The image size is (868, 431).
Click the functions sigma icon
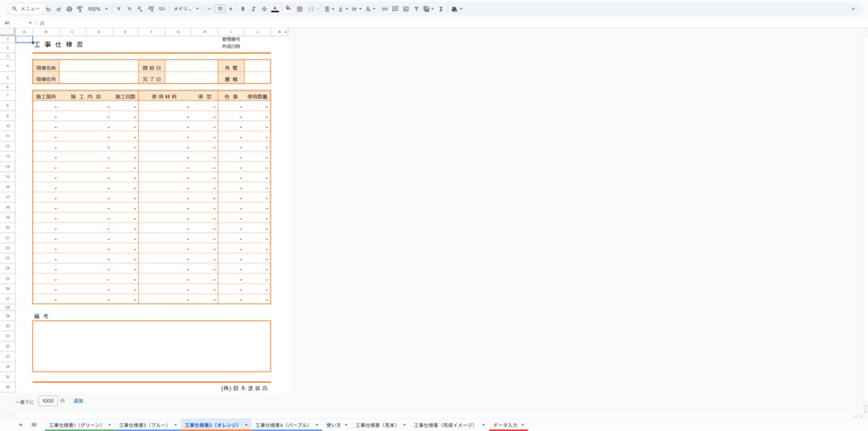tap(441, 8)
